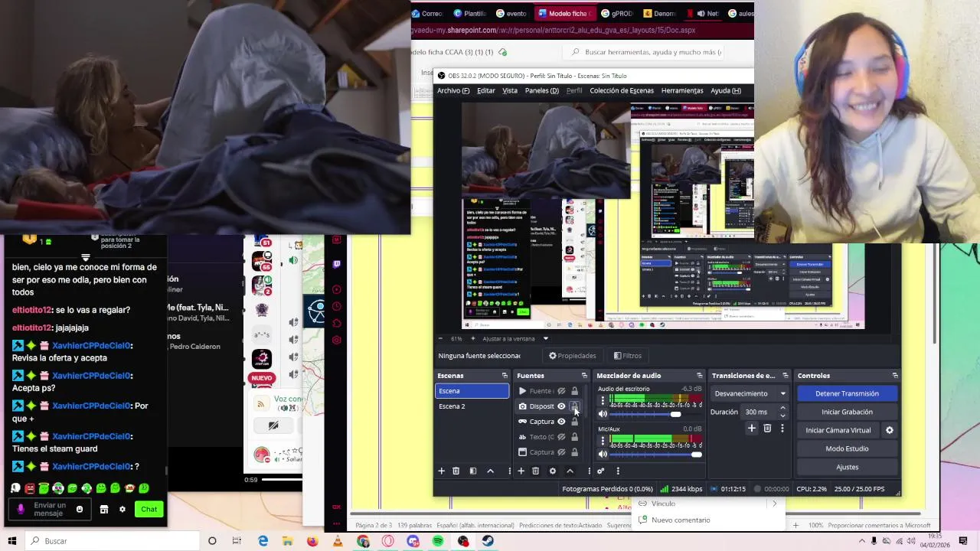Mute Audio del escritorio speaker
The height and width of the screenshot is (551, 980).
coord(603,414)
